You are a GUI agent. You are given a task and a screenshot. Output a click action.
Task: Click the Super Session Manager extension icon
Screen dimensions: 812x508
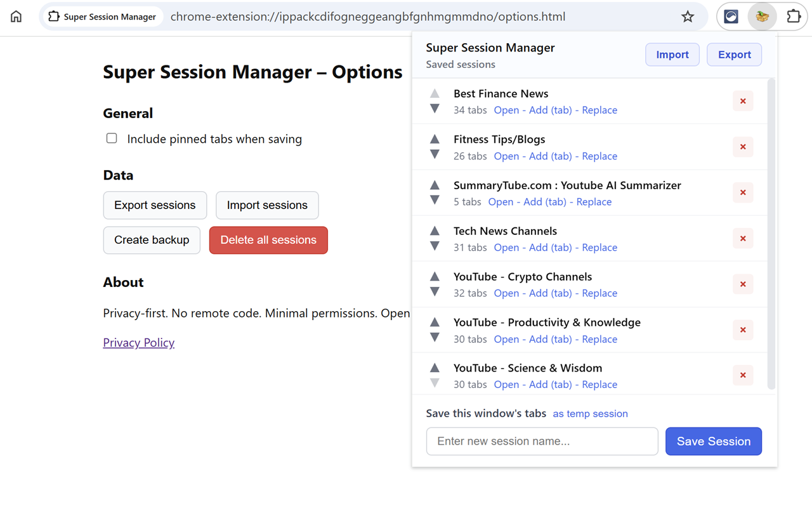pyautogui.click(x=762, y=17)
